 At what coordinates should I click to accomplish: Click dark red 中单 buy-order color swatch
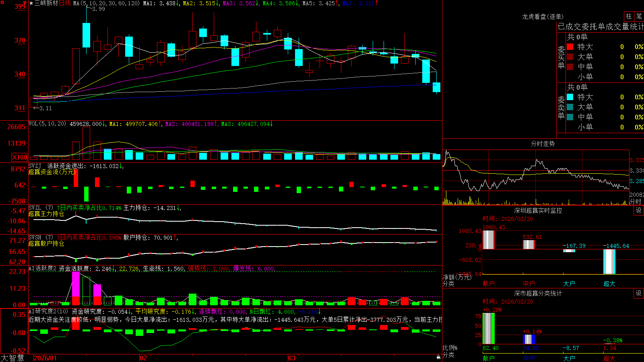coord(570,67)
